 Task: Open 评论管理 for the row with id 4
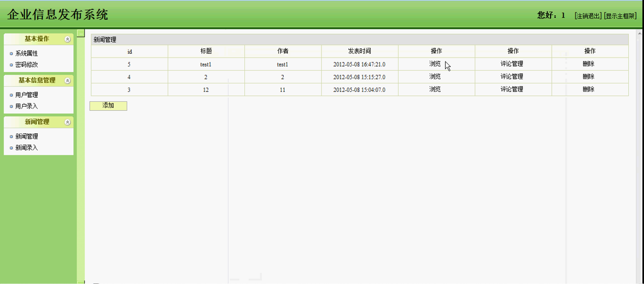pyautogui.click(x=512, y=77)
